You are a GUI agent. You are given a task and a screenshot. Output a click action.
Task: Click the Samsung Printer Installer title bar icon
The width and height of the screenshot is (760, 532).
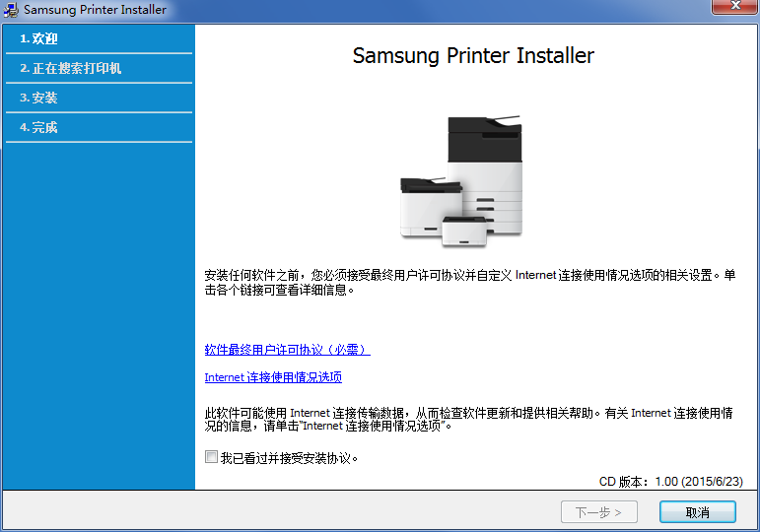pyautogui.click(x=11, y=10)
